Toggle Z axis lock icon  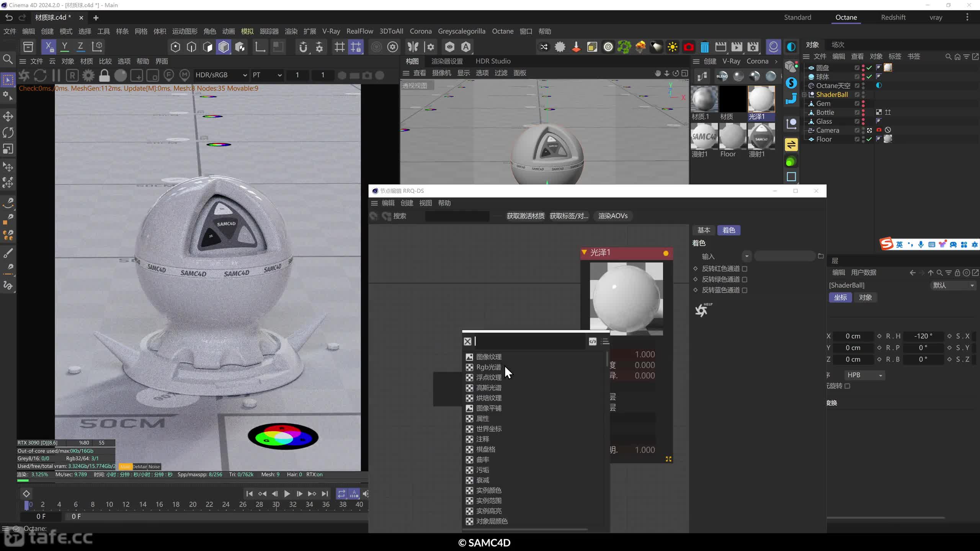[80, 47]
